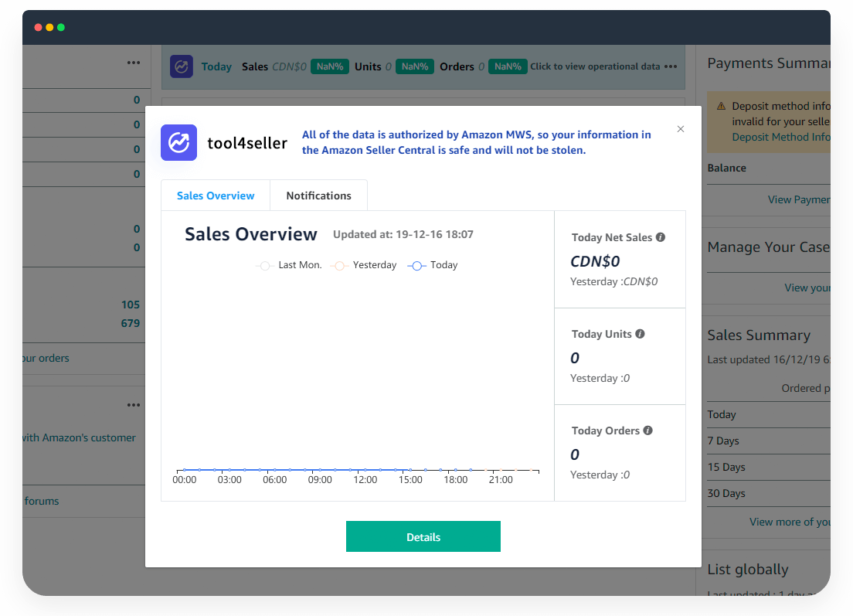Toggle the Last Mon. series in the chart legend
Image resolution: width=853 pixels, height=616 pixels.
[x=289, y=265]
